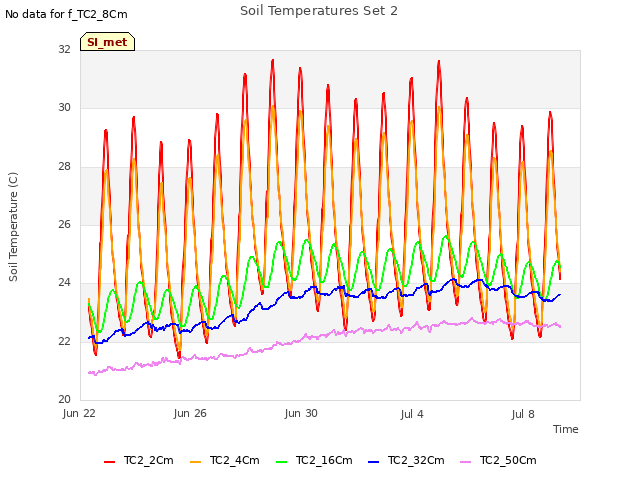Viewport: 640px width, 480px height.
Task: Click the 20 y-axis tick label
Action: [64, 399]
